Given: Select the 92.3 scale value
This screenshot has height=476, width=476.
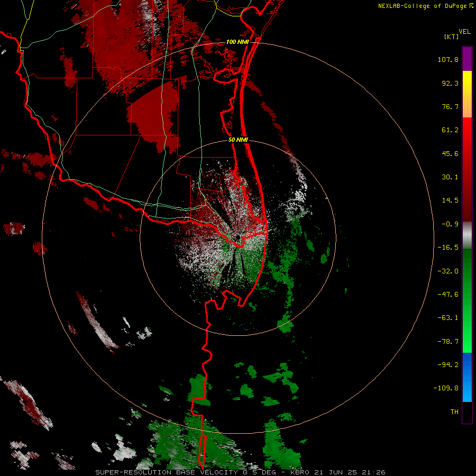Looking at the screenshot, I should 450,83.
